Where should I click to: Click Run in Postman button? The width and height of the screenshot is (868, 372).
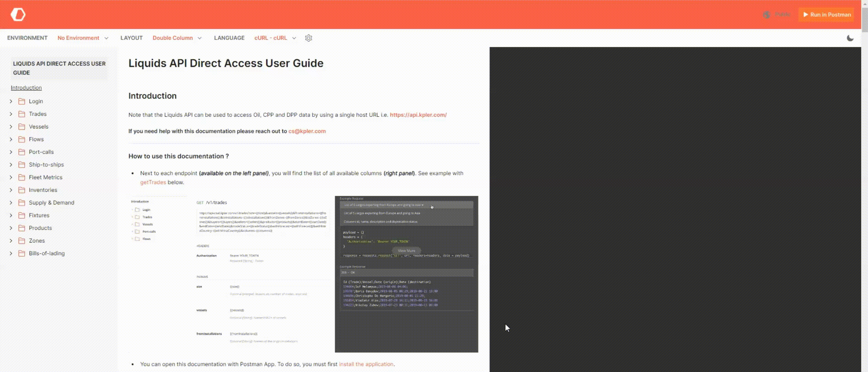[x=827, y=14]
